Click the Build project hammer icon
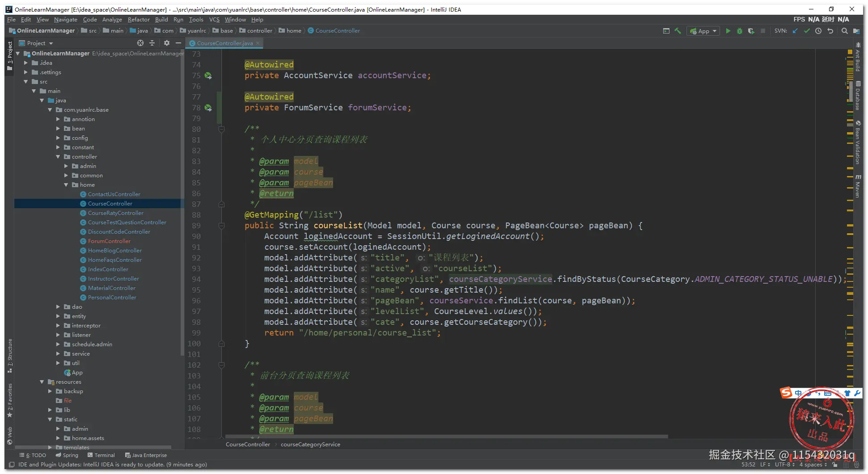This screenshot has height=474, width=868. point(678,31)
